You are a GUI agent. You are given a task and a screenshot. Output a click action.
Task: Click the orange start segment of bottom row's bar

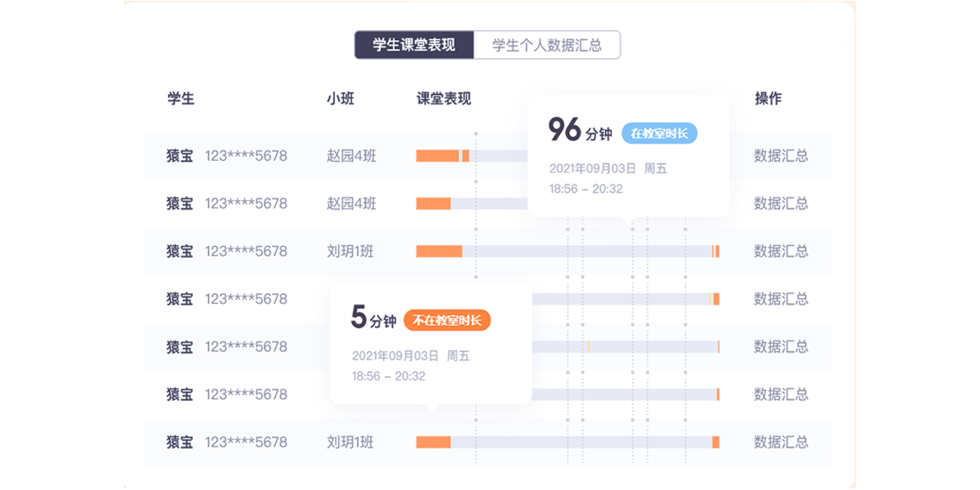tap(433, 442)
